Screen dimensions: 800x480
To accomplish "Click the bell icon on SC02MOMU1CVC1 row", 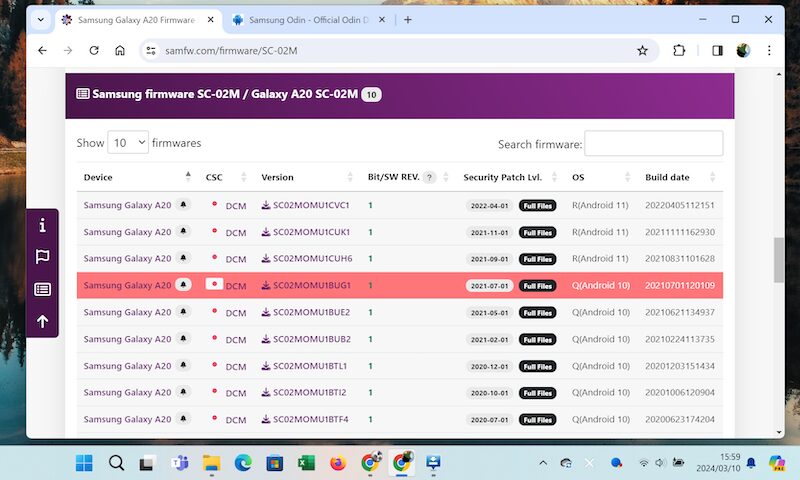I will [183, 205].
